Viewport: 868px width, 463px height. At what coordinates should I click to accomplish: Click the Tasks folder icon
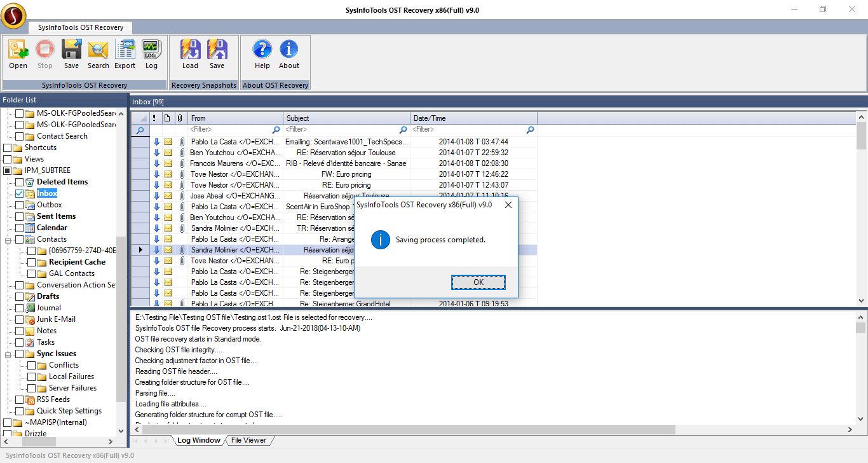tap(30, 342)
